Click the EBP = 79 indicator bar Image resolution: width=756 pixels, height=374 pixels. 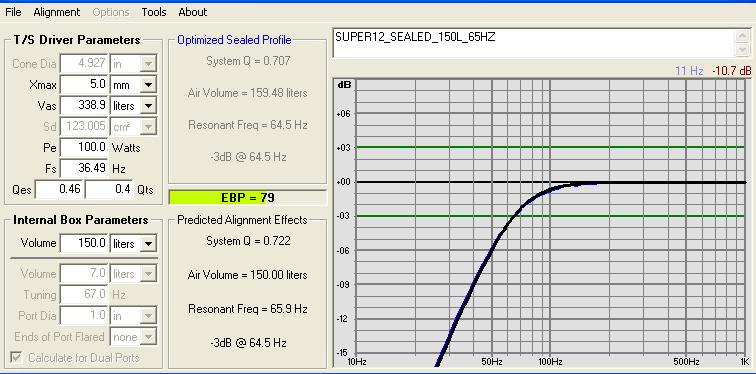[x=247, y=198]
